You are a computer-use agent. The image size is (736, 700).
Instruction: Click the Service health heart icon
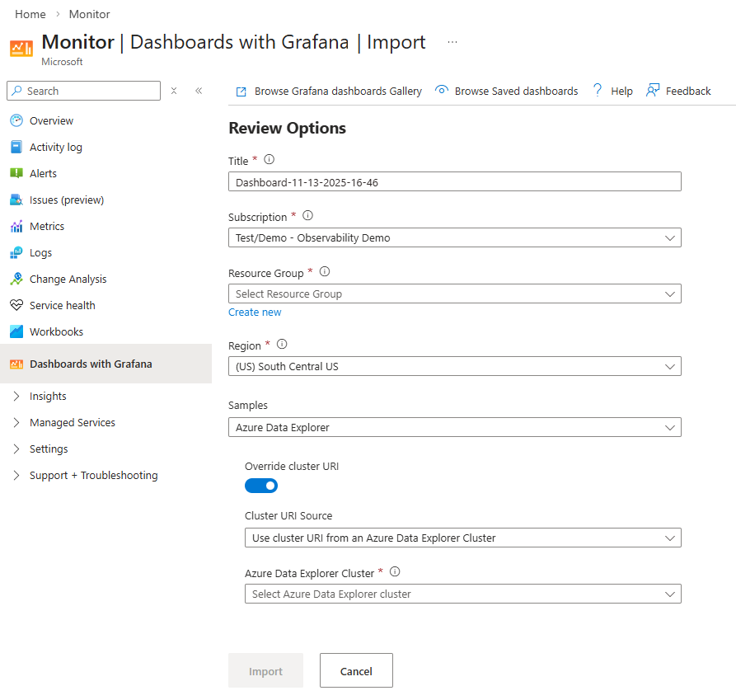(x=16, y=305)
